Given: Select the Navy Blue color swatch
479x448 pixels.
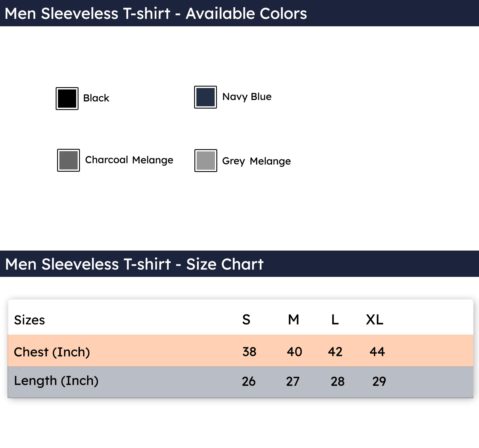Looking at the screenshot, I should click(206, 97).
